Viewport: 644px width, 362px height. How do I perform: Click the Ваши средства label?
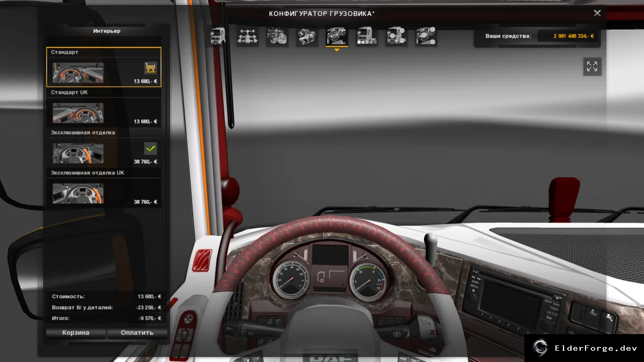508,36
